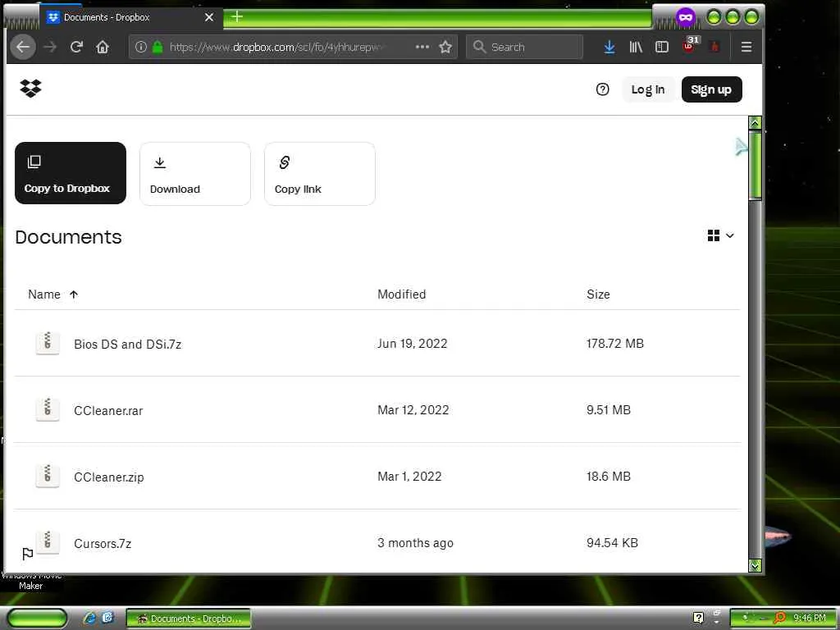Bookmark this page with the star icon
The height and width of the screenshot is (630, 840).
click(445, 47)
